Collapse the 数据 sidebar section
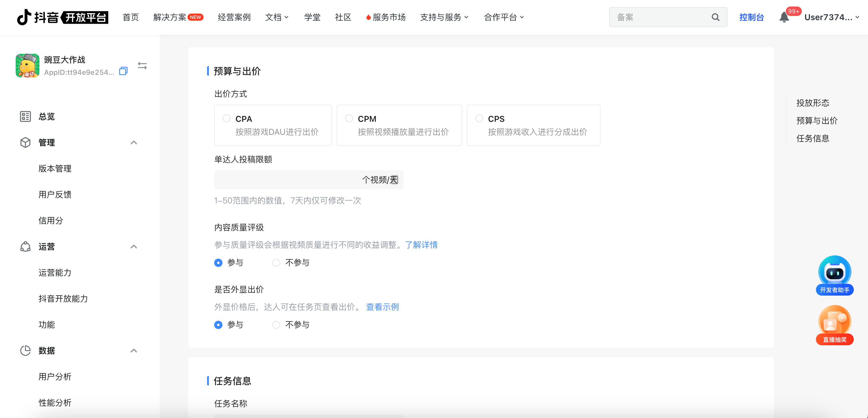This screenshot has height=418, width=868. coord(134,351)
